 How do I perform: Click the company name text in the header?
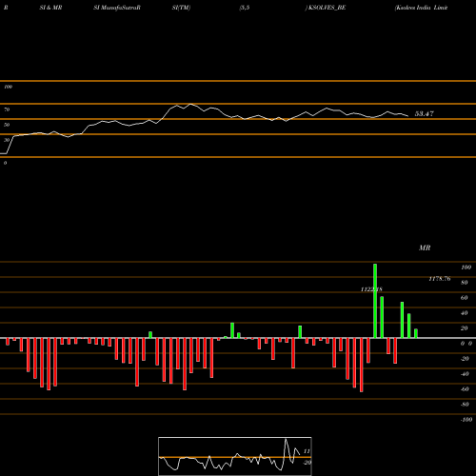click(421, 8)
